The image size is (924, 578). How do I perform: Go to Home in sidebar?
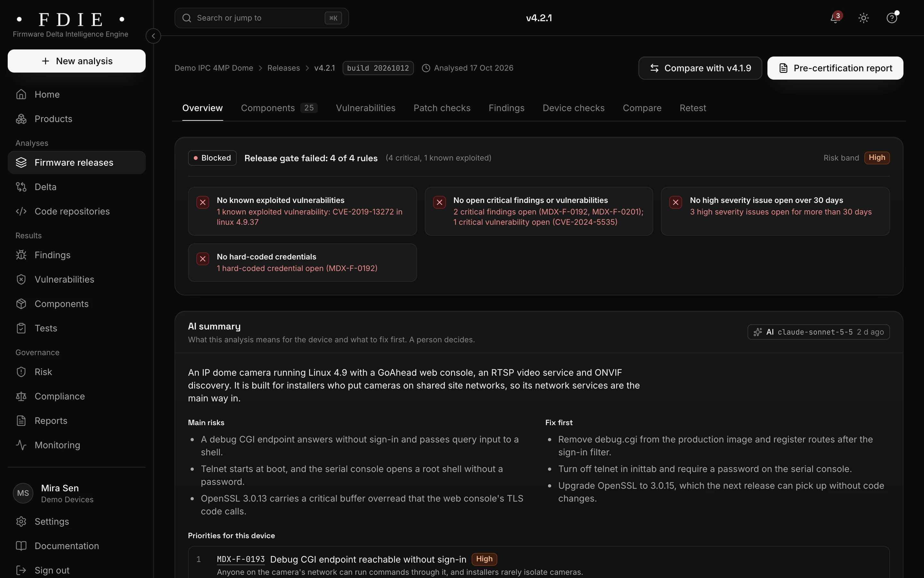click(x=77, y=94)
